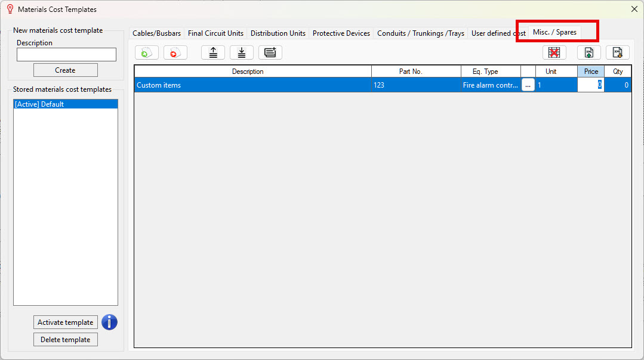Click the clear table red-cross icon
This screenshot has width=644, height=360.
(554, 52)
